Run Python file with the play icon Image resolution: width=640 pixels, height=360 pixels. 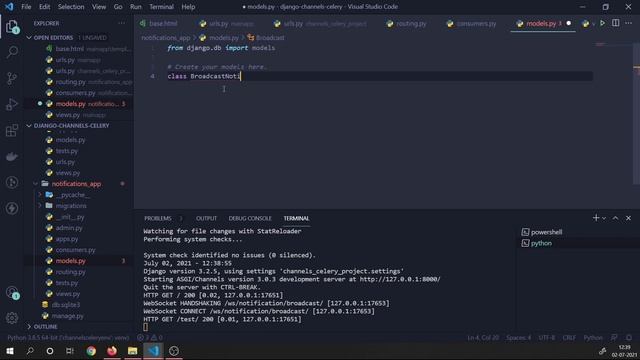[x=602, y=23]
